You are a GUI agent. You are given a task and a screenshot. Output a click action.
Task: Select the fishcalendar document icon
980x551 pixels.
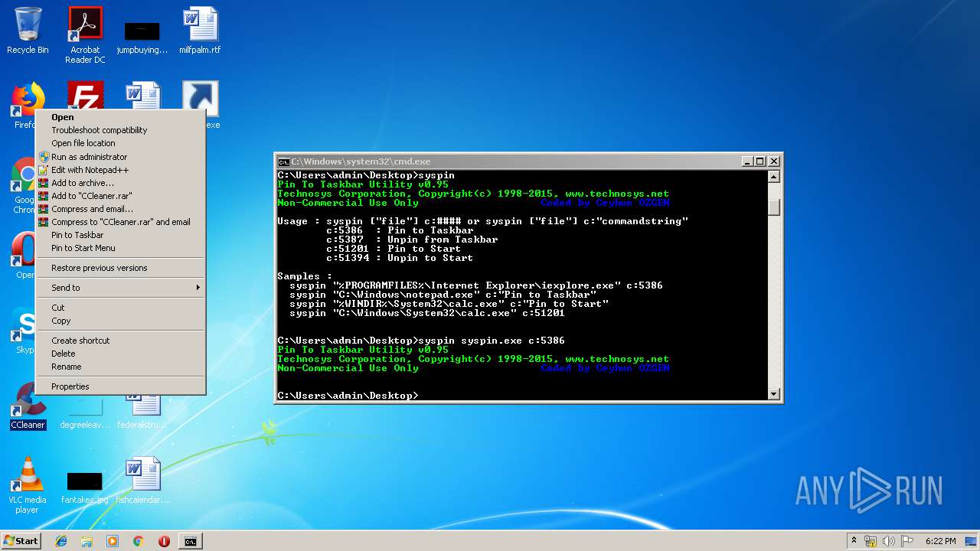[142, 481]
